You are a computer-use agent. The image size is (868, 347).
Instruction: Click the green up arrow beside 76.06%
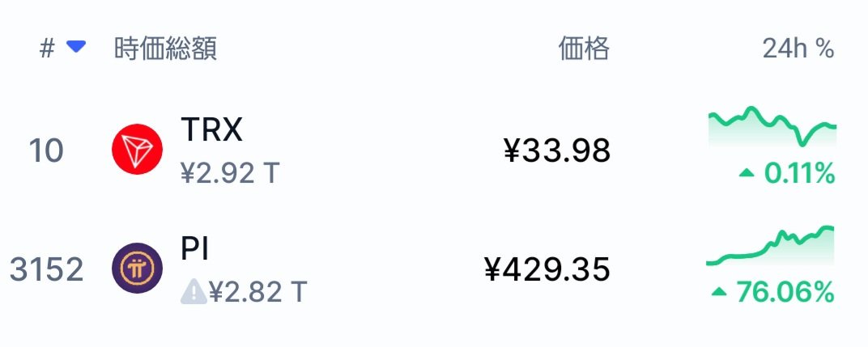(718, 292)
